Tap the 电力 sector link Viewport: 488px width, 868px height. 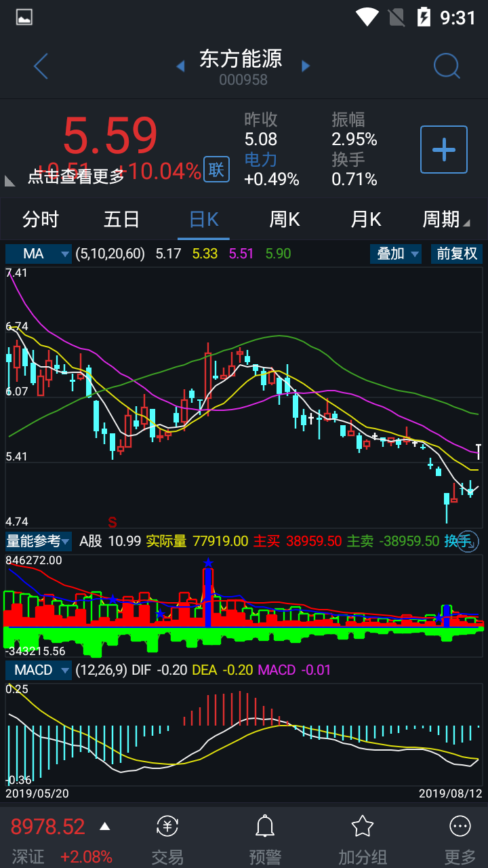click(x=261, y=159)
